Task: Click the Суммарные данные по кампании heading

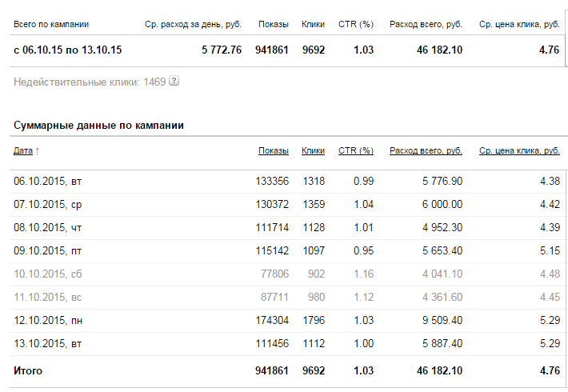Action: 98,126
